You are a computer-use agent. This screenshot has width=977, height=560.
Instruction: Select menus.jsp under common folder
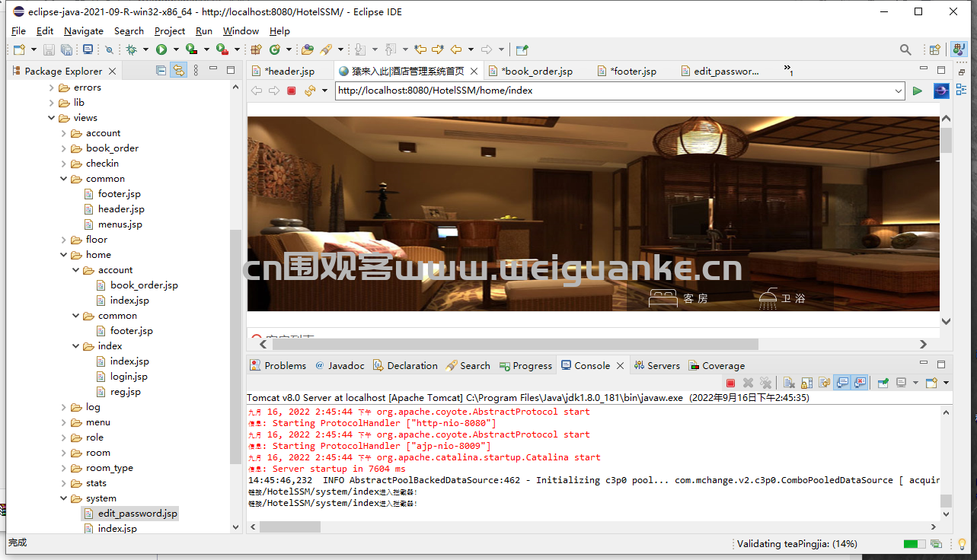coord(120,224)
